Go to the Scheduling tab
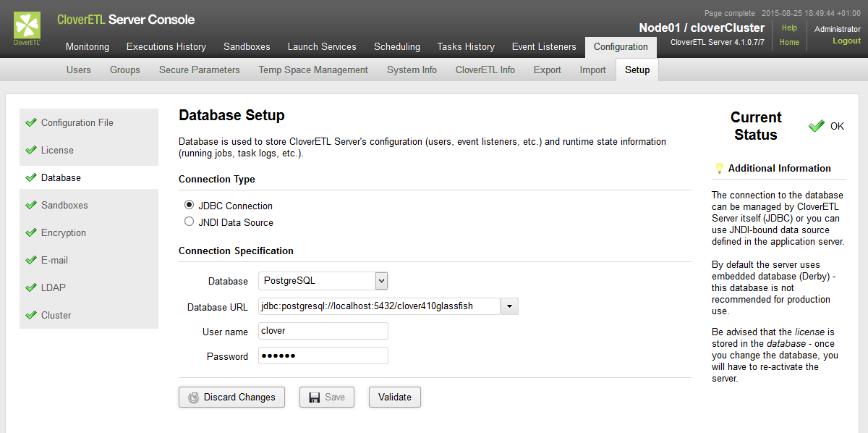The height and width of the screenshot is (433, 868). 397,47
